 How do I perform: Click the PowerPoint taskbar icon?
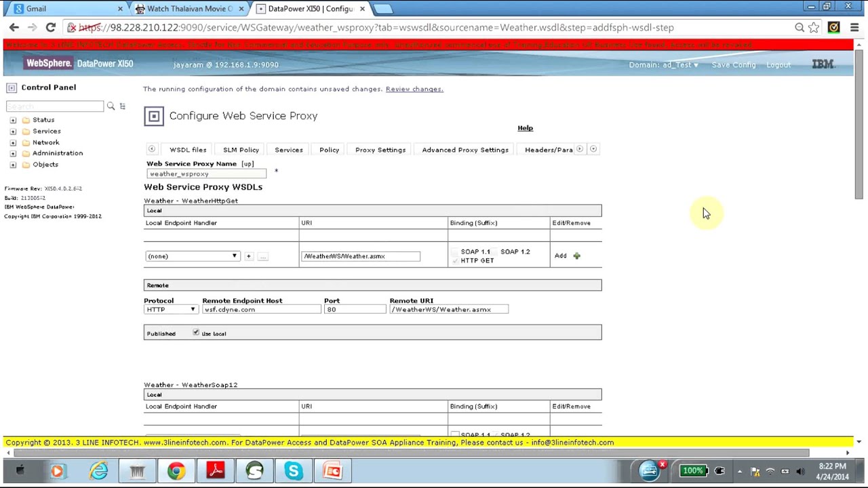tap(332, 470)
